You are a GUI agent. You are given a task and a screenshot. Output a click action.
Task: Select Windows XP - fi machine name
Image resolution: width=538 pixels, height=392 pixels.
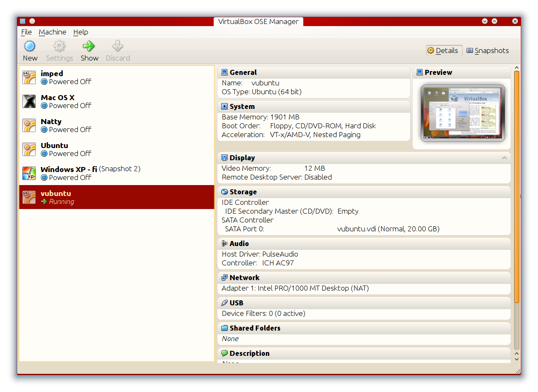click(x=69, y=170)
